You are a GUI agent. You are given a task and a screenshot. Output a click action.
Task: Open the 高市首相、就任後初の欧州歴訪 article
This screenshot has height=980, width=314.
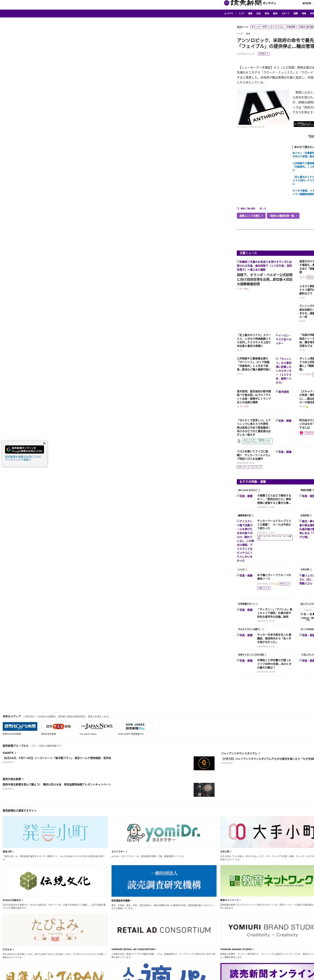[254, 397]
